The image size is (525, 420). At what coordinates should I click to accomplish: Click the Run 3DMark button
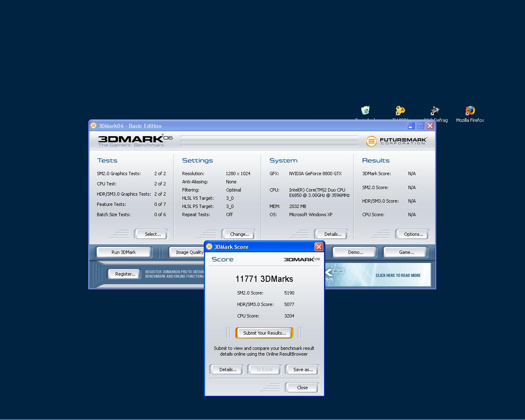coord(123,252)
